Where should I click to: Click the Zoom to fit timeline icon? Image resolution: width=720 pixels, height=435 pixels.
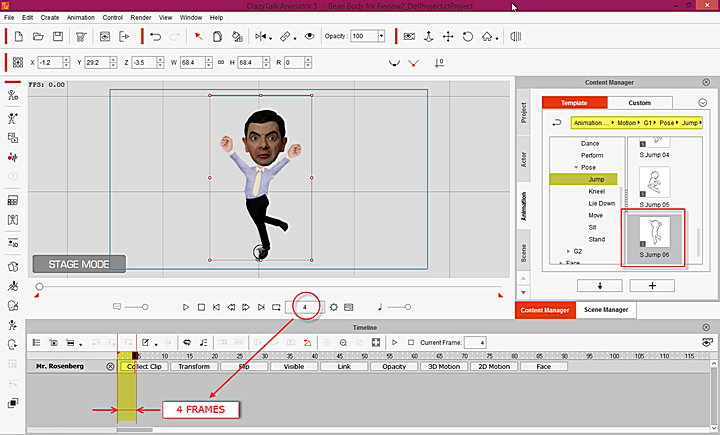pos(376,343)
